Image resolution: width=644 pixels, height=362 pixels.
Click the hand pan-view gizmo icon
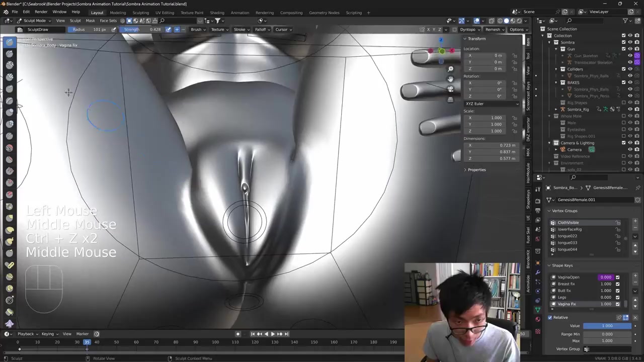tap(450, 79)
